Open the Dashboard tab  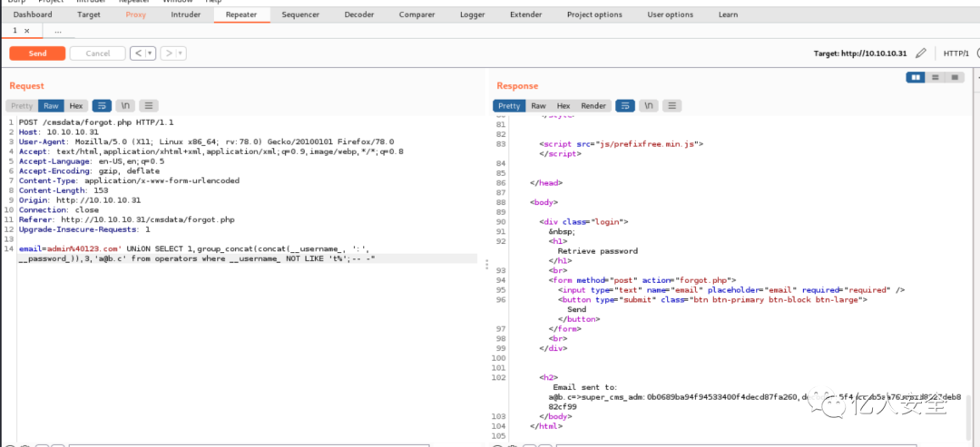pyautogui.click(x=33, y=15)
